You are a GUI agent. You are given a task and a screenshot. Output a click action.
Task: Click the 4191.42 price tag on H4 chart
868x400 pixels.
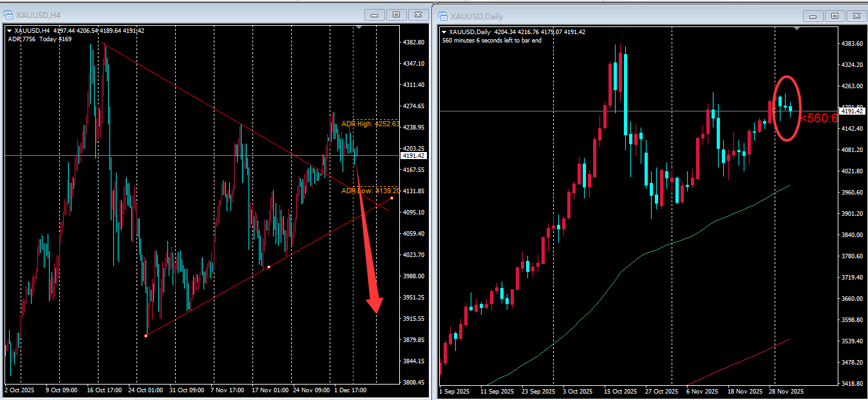(x=413, y=156)
